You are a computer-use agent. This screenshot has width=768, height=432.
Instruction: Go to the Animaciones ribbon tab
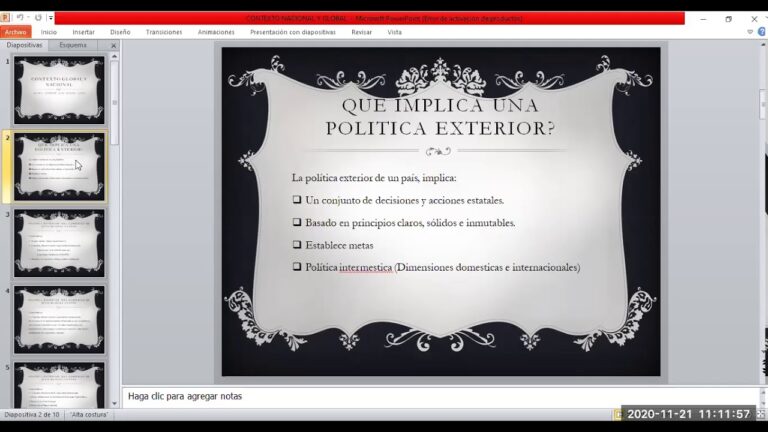click(216, 32)
